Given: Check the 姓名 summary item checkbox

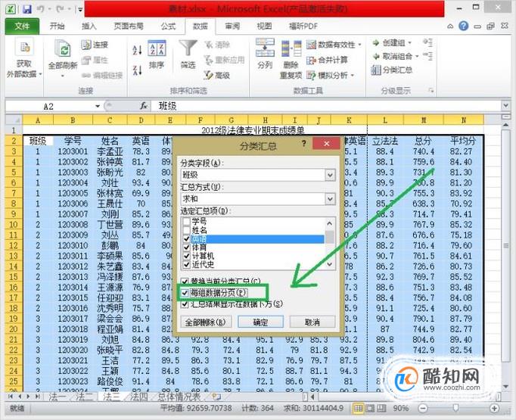Looking at the screenshot, I should (187, 230).
